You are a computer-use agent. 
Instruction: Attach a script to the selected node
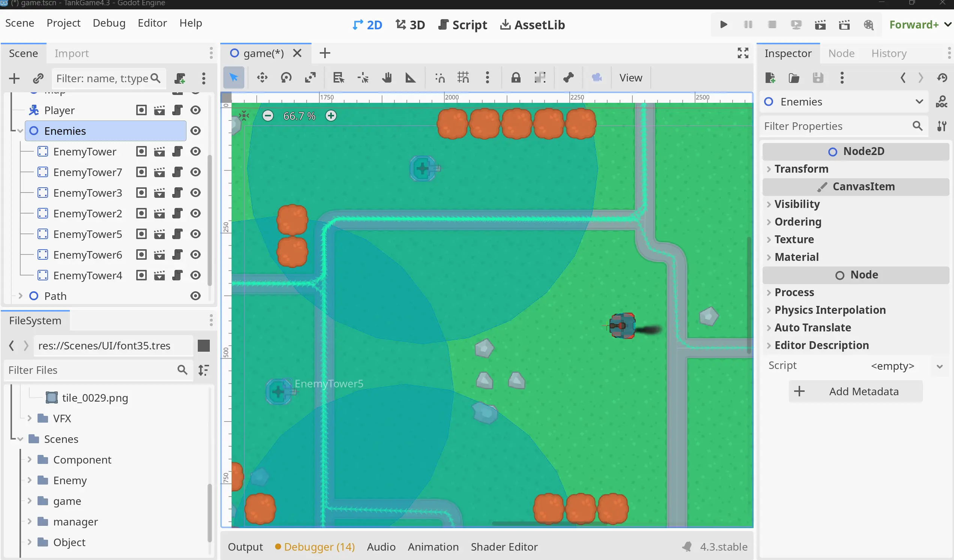pos(180,78)
